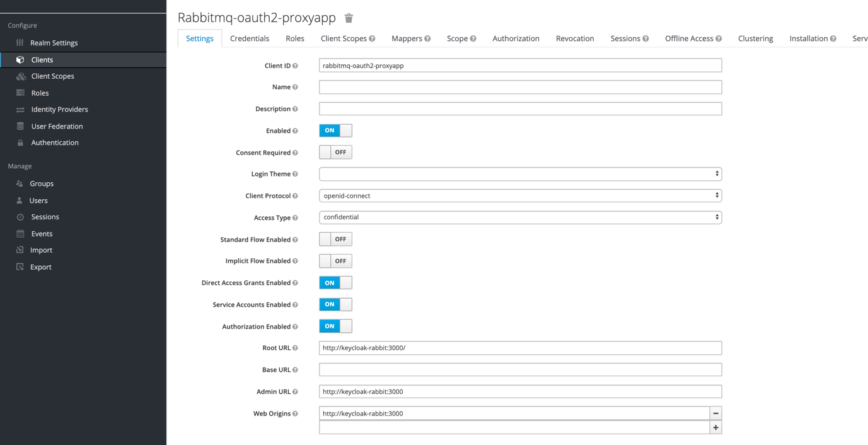This screenshot has width=868, height=445.
Task: Click the Events calendar icon
Action: coord(20,234)
